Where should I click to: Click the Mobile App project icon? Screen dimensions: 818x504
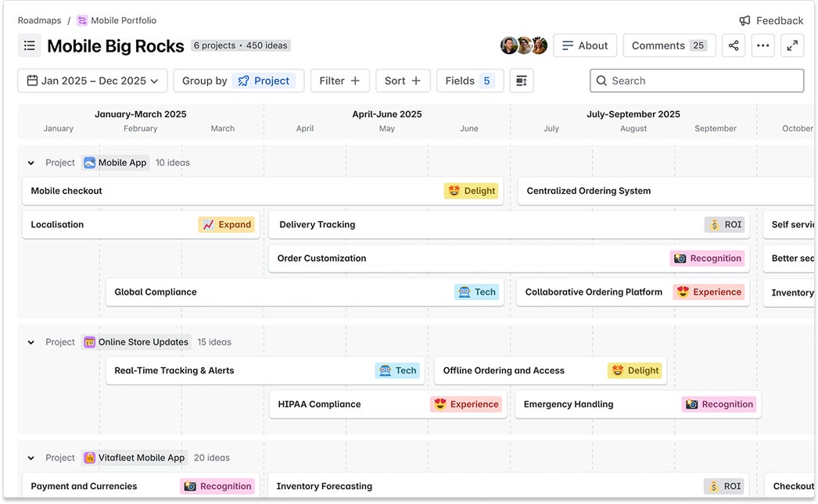pyautogui.click(x=90, y=163)
